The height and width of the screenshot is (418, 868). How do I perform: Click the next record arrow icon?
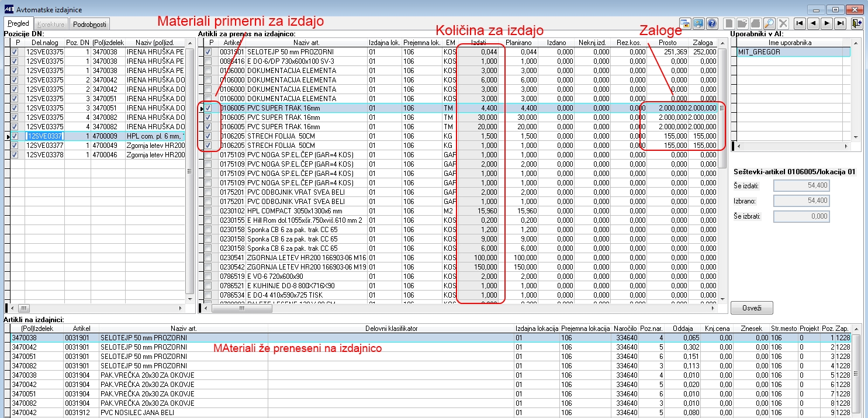coord(826,23)
